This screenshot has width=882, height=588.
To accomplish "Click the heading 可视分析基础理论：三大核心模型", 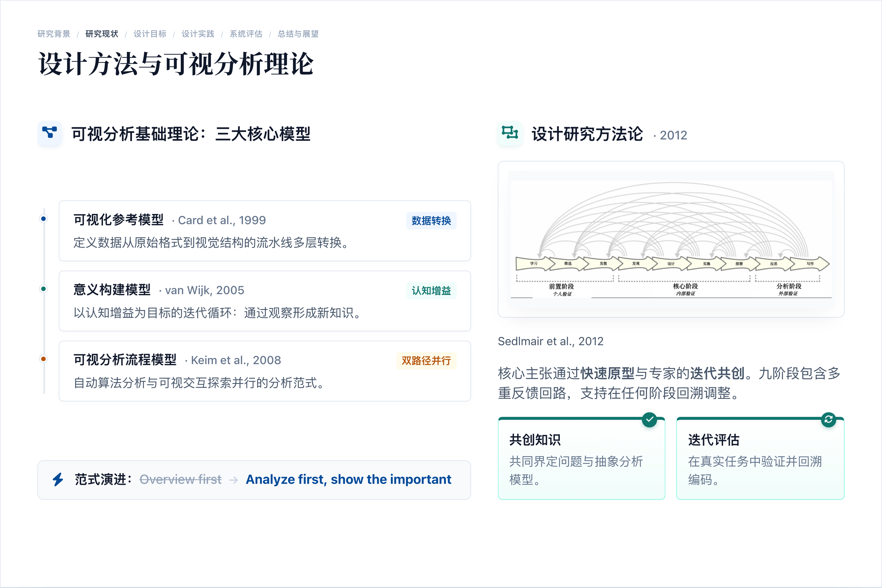I will pyautogui.click(x=191, y=134).
